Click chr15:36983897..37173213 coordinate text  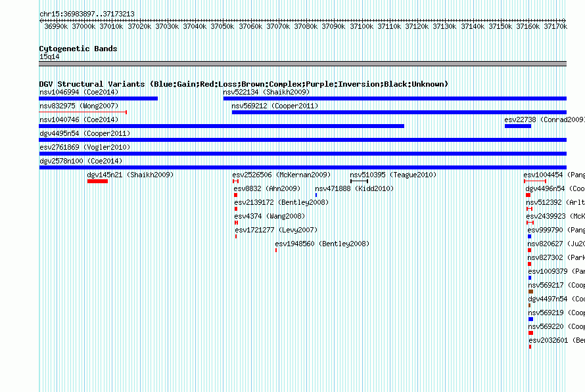(87, 14)
